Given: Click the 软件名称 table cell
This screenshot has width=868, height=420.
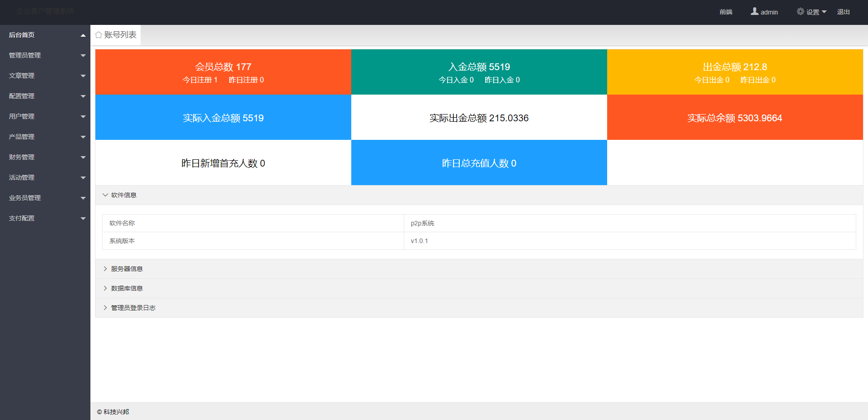Looking at the screenshot, I should point(253,223).
